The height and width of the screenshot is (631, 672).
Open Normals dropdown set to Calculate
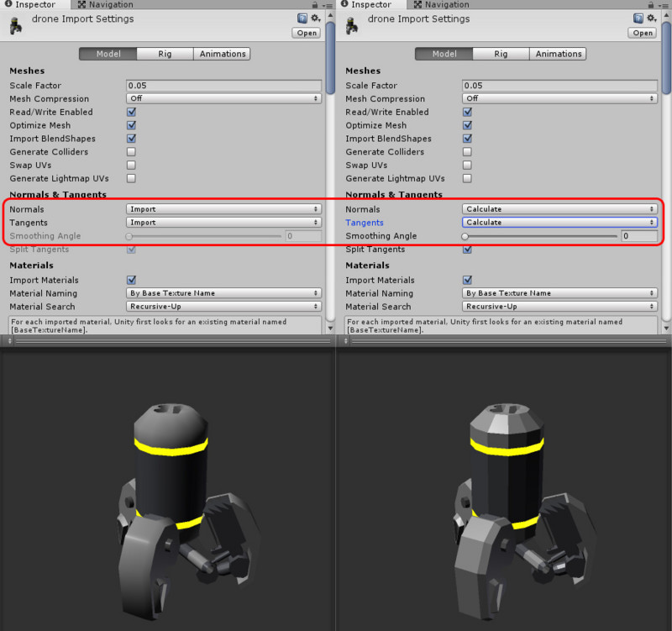[559, 209]
